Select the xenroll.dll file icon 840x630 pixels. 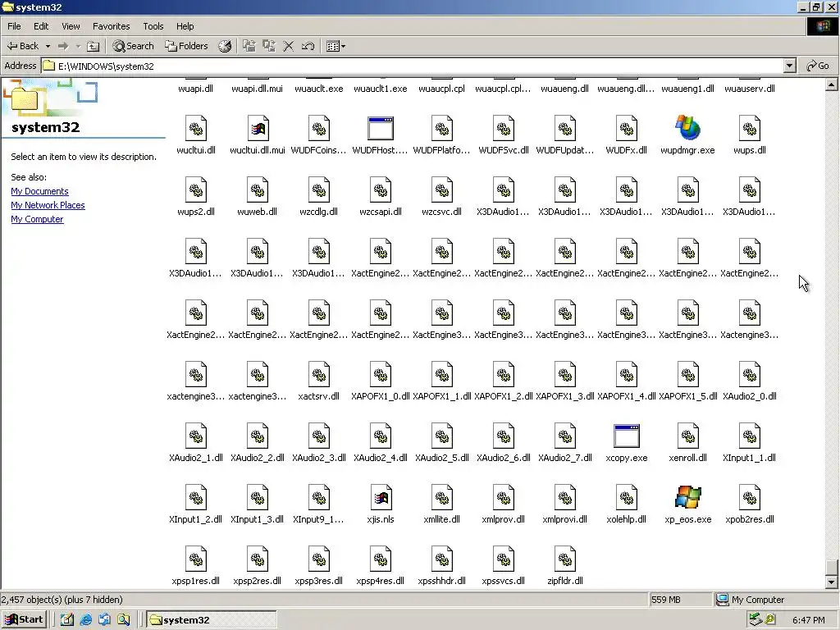pos(688,436)
